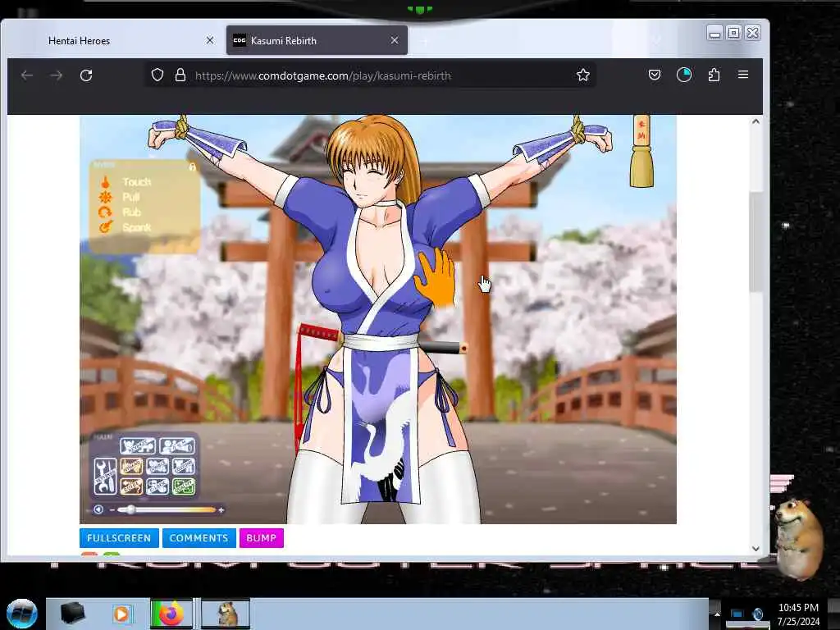Open the wrench and screwdriver settings icon

click(x=105, y=476)
